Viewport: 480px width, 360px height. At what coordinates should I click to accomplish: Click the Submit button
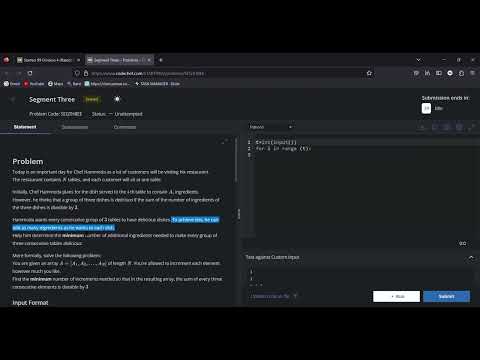[x=447, y=296]
